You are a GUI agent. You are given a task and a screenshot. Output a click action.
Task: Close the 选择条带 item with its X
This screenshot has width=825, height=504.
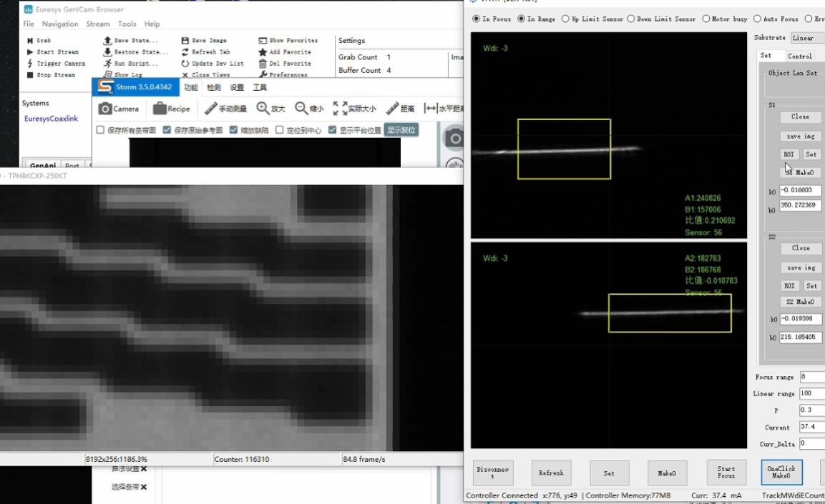pos(144,487)
